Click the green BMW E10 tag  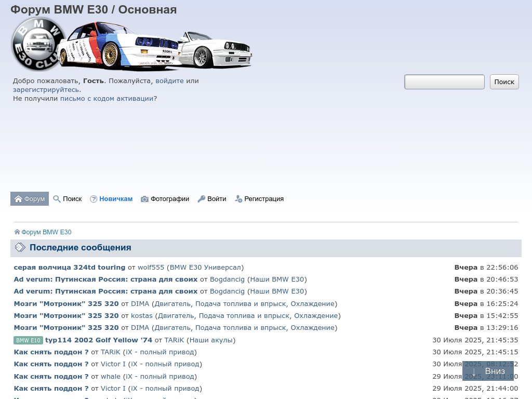click(x=28, y=340)
